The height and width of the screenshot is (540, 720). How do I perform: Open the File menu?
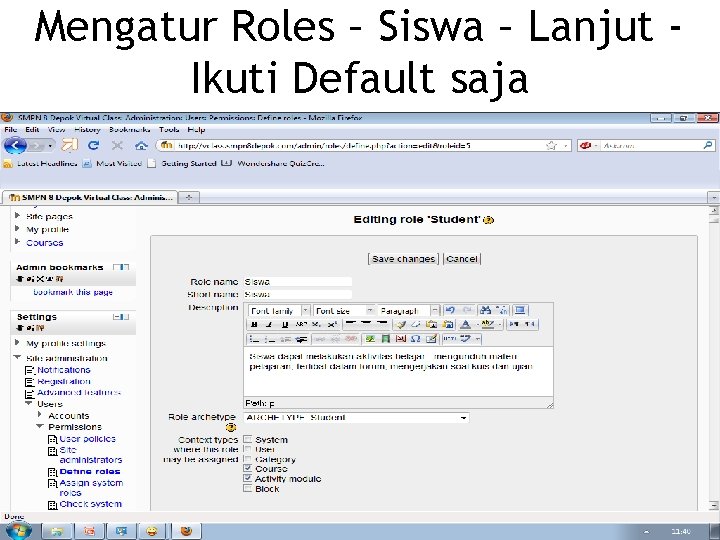point(11,130)
